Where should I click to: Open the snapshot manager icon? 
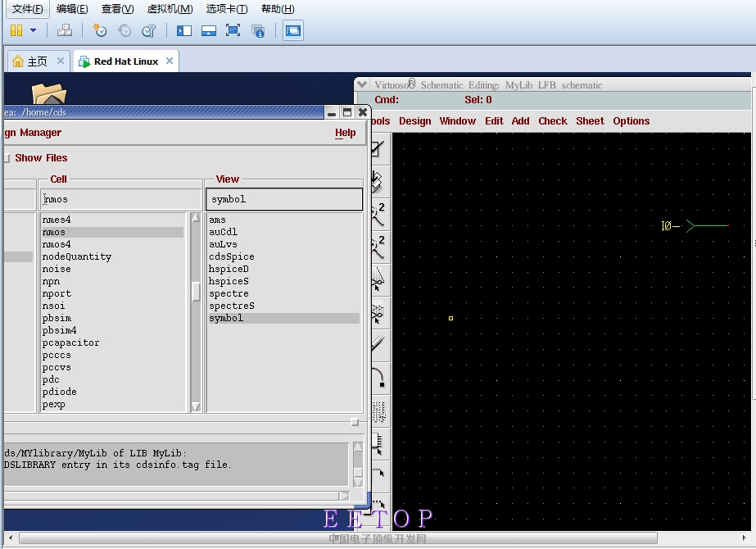pos(148,30)
